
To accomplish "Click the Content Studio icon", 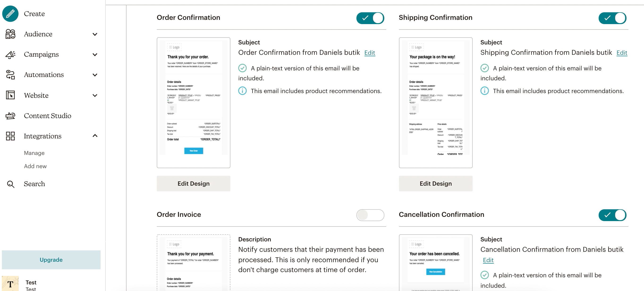I will tap(10, 116).
